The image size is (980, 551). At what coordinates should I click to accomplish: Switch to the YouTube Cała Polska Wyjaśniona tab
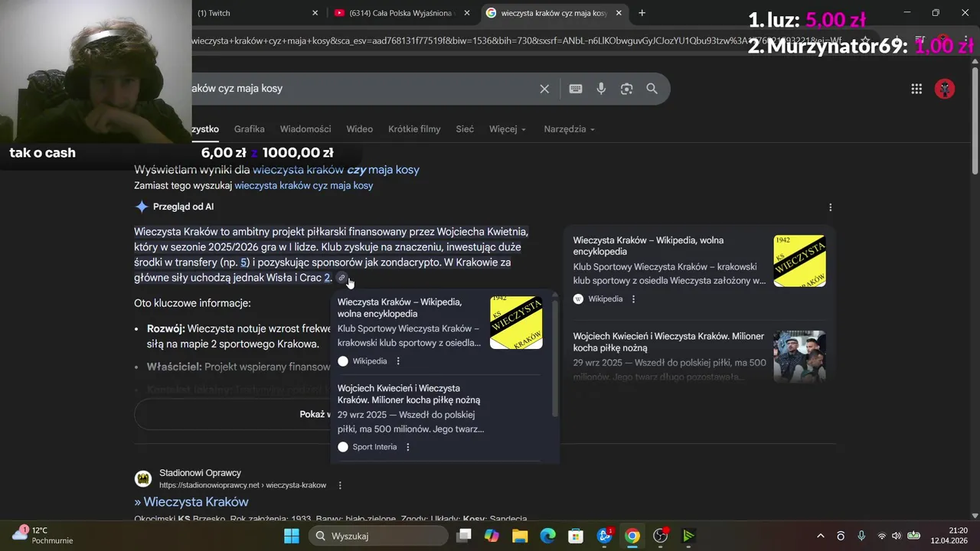coord(402,13)
